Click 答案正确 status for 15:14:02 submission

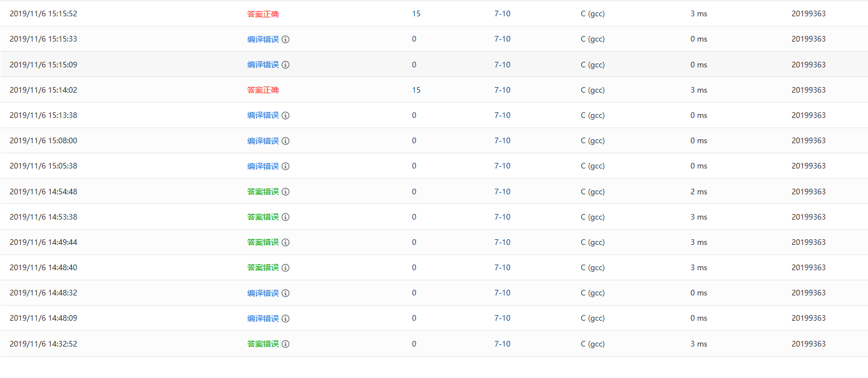point(263,90)
